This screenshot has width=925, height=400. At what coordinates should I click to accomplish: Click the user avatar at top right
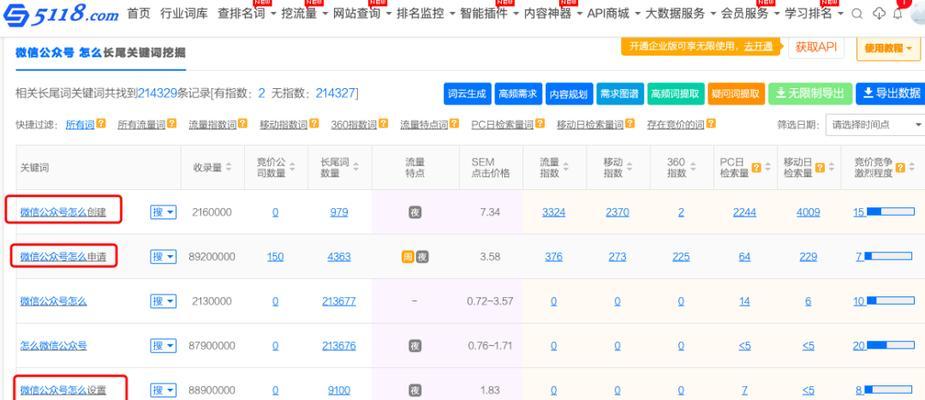tap(919, 14)
